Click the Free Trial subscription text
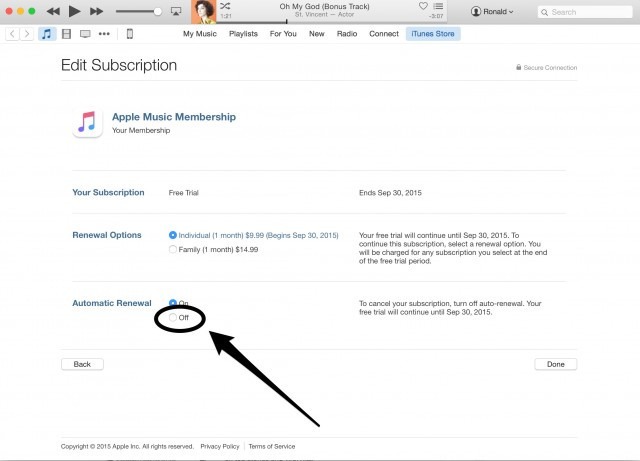Viewport: 640px width, 461px height. pos(184,193)
